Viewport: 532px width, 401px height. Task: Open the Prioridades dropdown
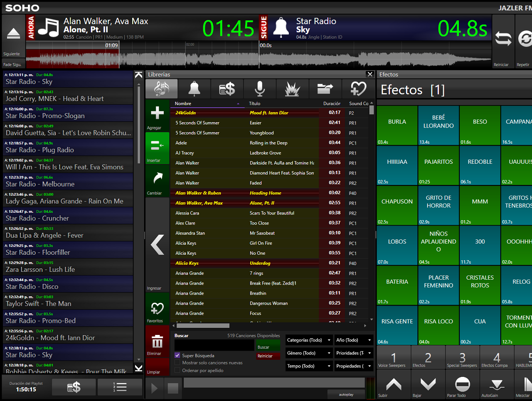tap(354, 353)
